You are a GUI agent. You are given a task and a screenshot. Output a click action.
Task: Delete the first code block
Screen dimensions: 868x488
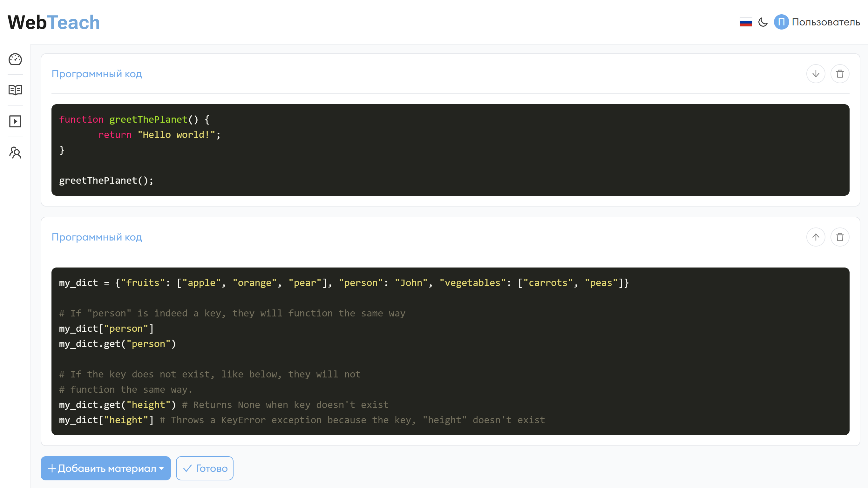click(840, 74)
